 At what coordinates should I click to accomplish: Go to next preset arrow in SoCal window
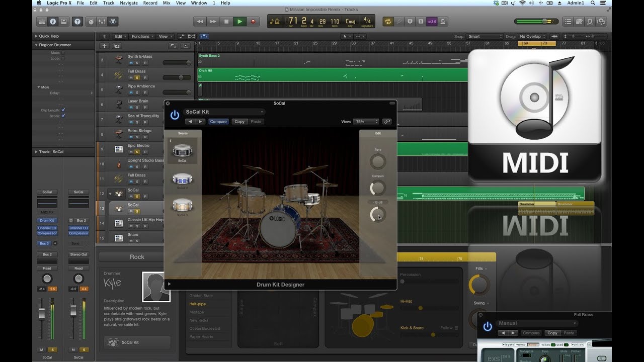200,122
